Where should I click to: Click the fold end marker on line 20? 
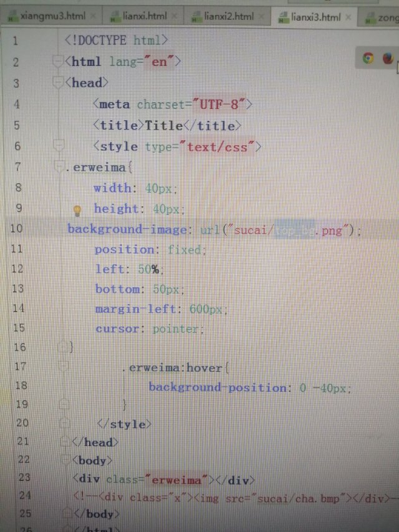(64, 423)
